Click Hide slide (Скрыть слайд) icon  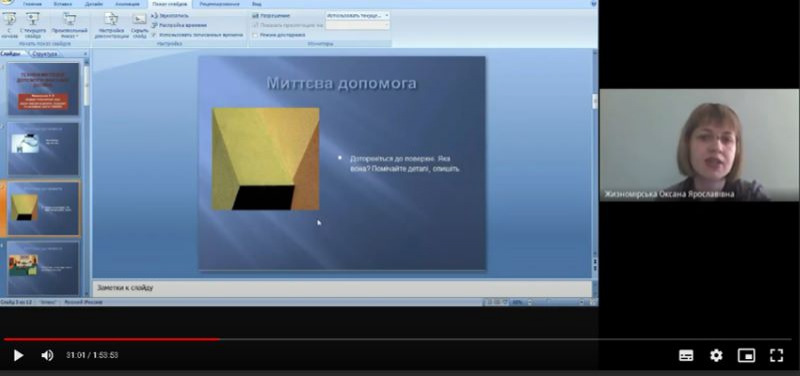pyautogui.click(x=139, y=25)
